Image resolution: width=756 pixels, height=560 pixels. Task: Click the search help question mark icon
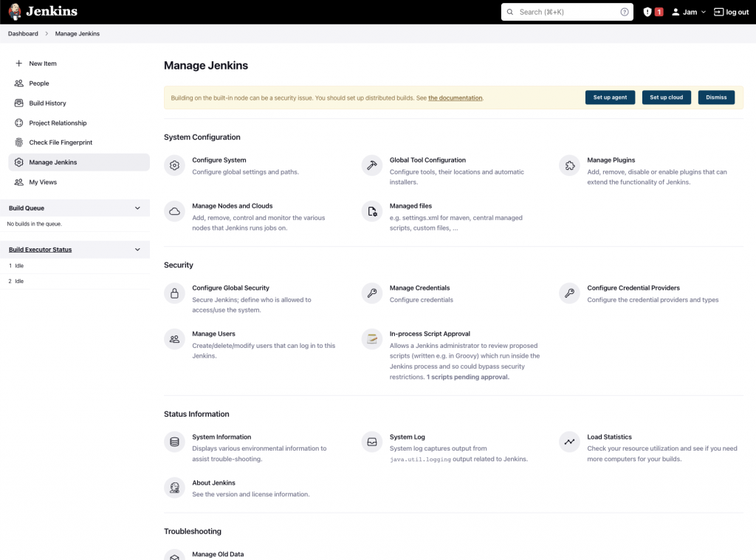625,12
